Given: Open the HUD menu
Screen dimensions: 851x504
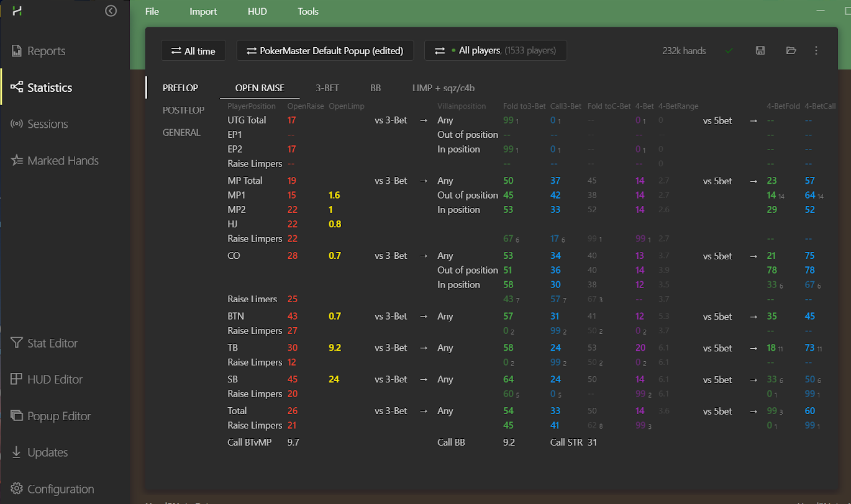Looking at the screenshot, I should [x=257, y=11].
